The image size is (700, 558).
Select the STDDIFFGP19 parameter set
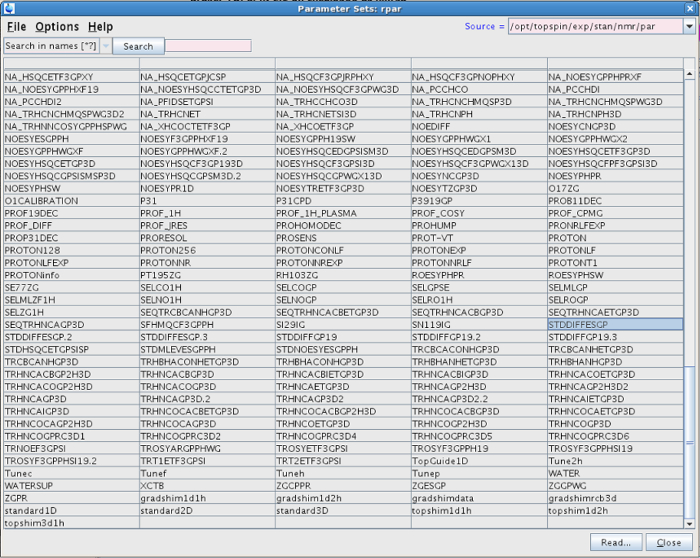tap(343, 337)
